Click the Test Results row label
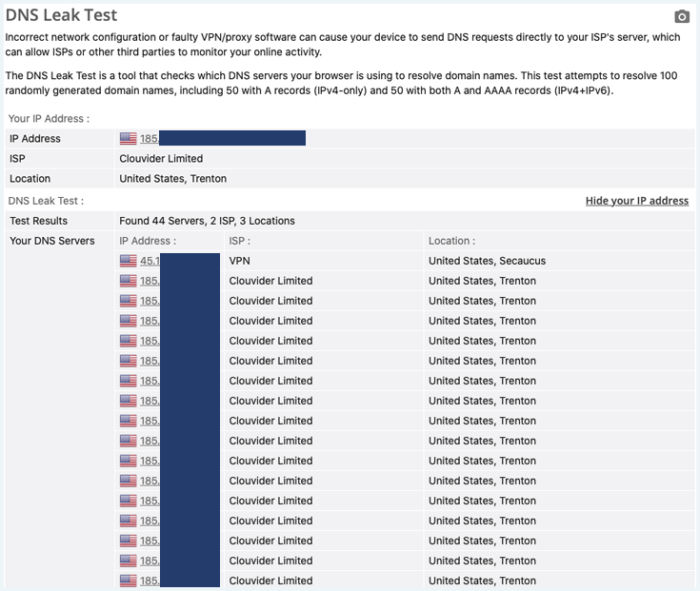Image resolution: width=700 pixels, height=591 pixels. click(39, 221)
